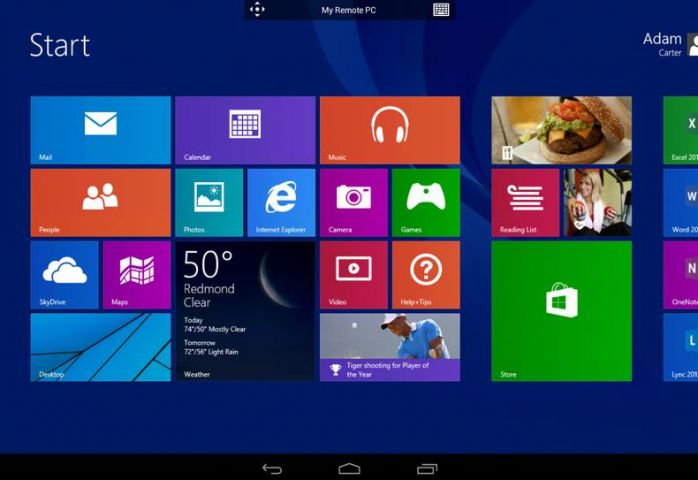The height and width of the screenshot is (480, 698).
Task: Open the Desktop tile
Action: (x=100, y=347)
